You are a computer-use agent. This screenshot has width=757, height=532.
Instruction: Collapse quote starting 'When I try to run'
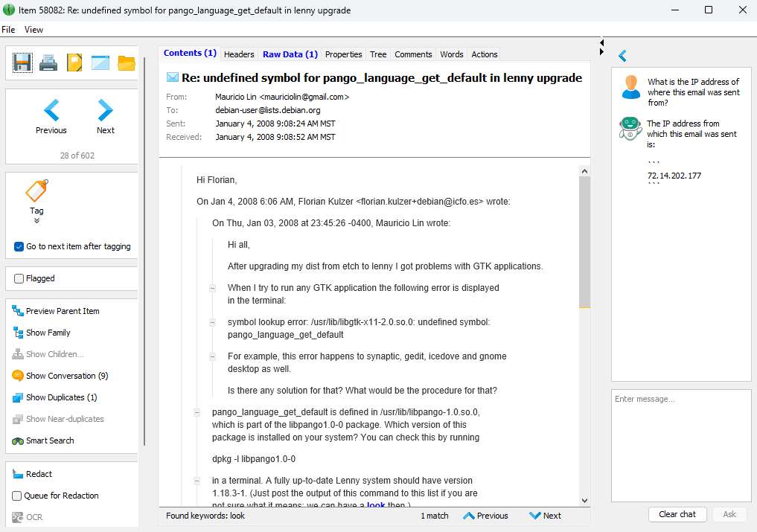(212, 289)
